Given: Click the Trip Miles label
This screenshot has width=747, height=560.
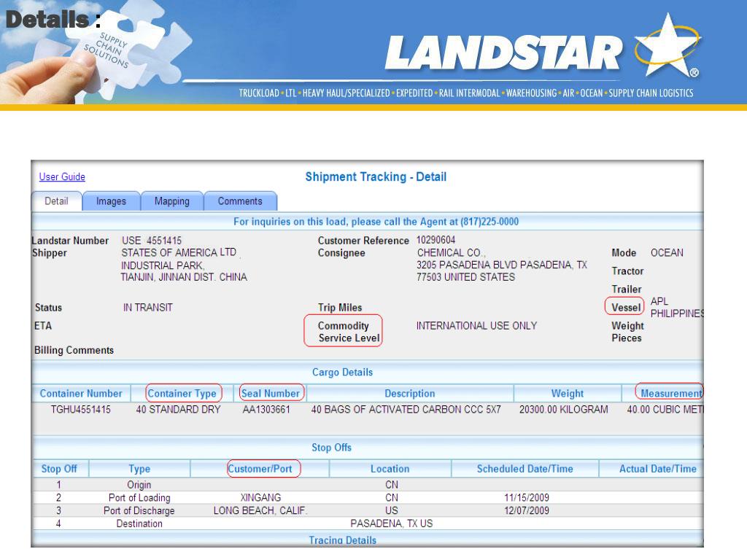Looking at the screenshot, I should point(340,308).
